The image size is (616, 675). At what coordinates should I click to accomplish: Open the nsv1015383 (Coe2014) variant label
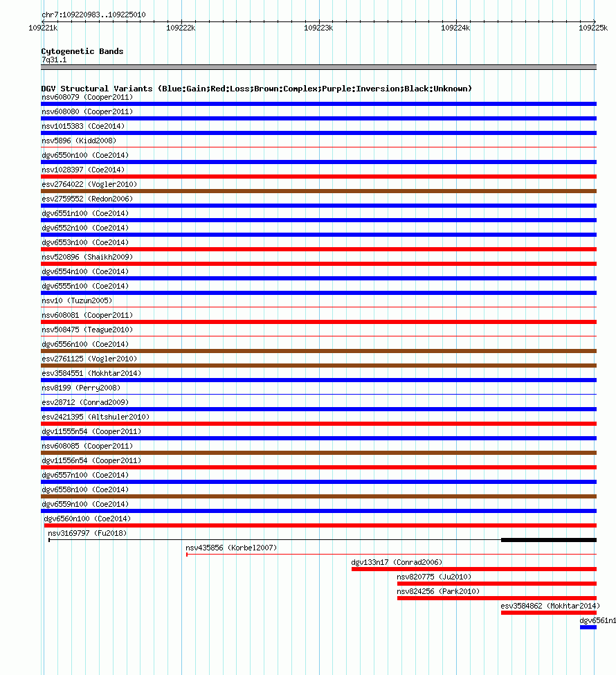[x=83, y=126]
